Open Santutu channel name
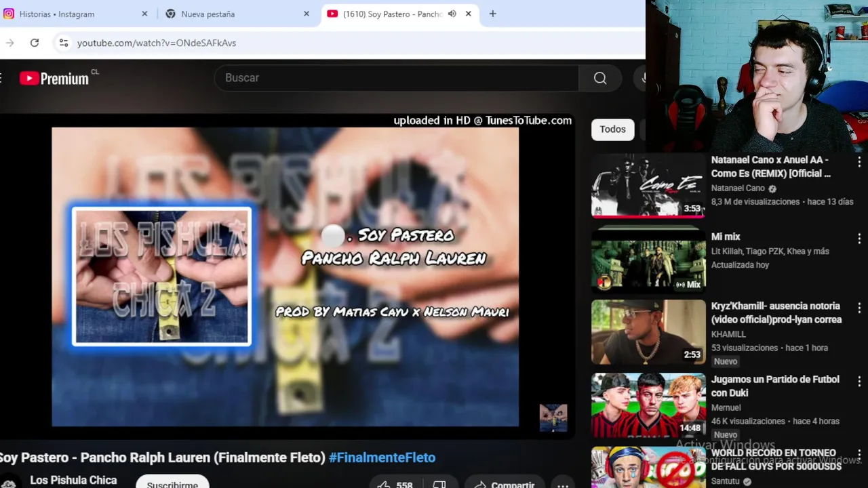This screenshot has width=868, height=488. pos(726,481)
